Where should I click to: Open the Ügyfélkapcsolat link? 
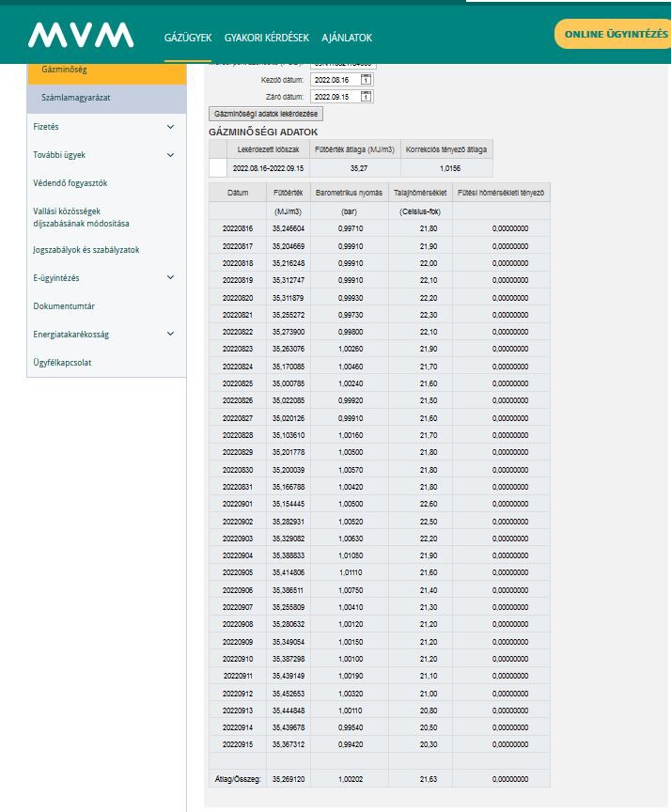click(62, 363)
